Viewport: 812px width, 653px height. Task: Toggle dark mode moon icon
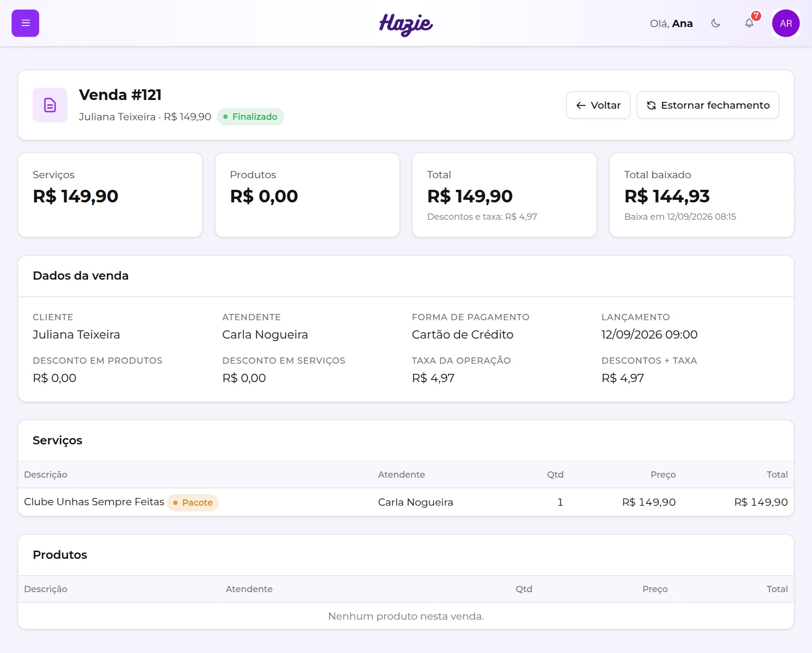716,23
